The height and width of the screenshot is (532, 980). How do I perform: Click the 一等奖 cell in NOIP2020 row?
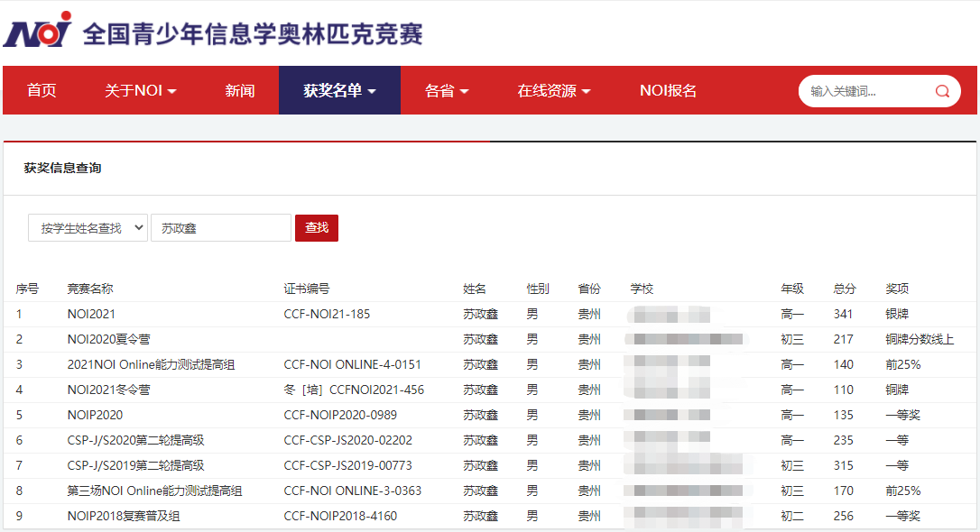pyautogui.click(x=902, y=416)
